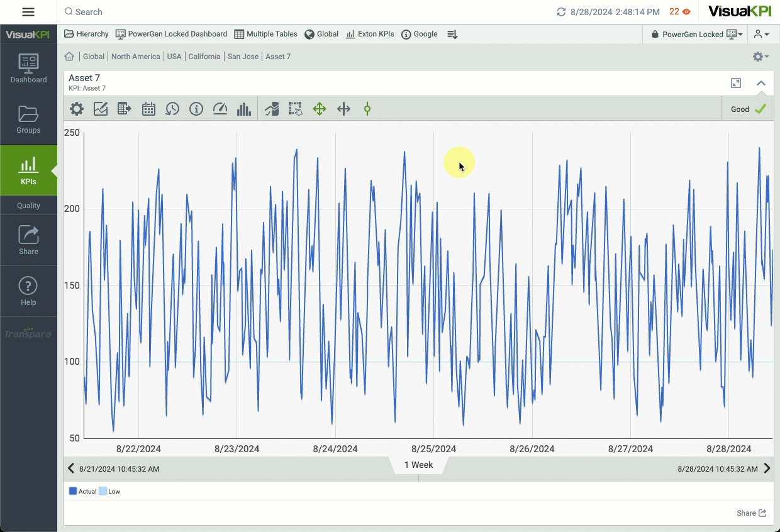
Task: Switch to the Dashboard sidebar tab
Action: [28, 69]
